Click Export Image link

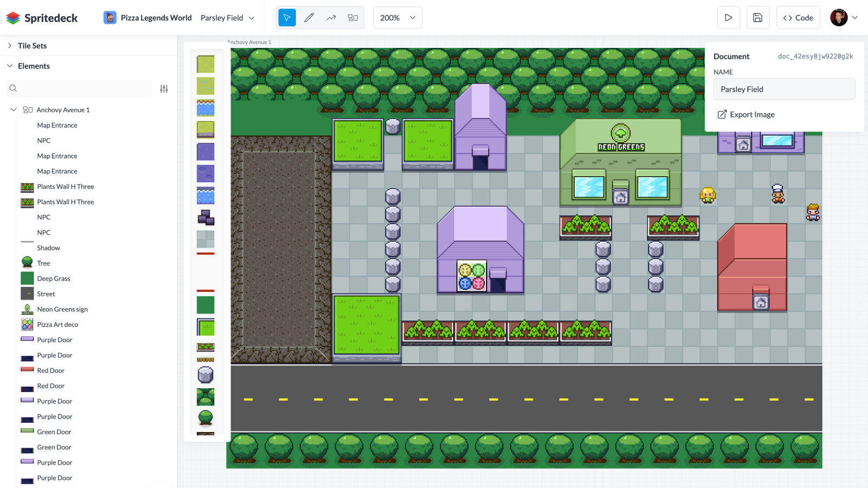(x=746, y=114)
